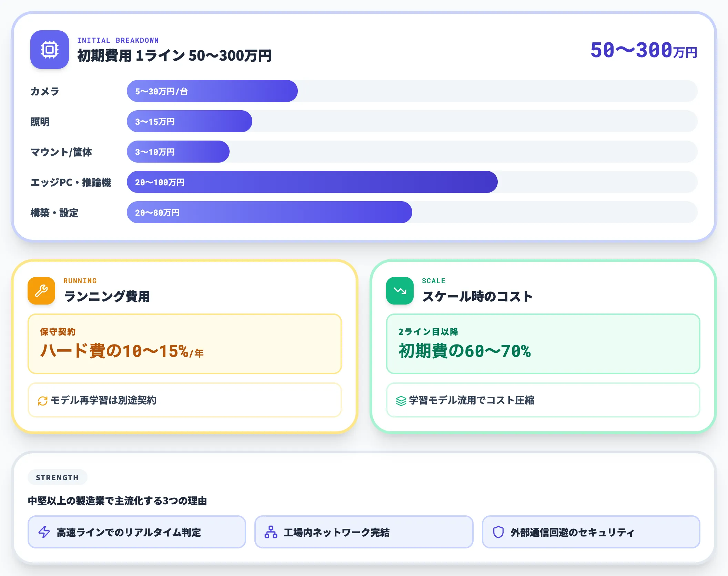
Task: Click the chip icon beside Initial Breakdown
Action: coord(49,50)
